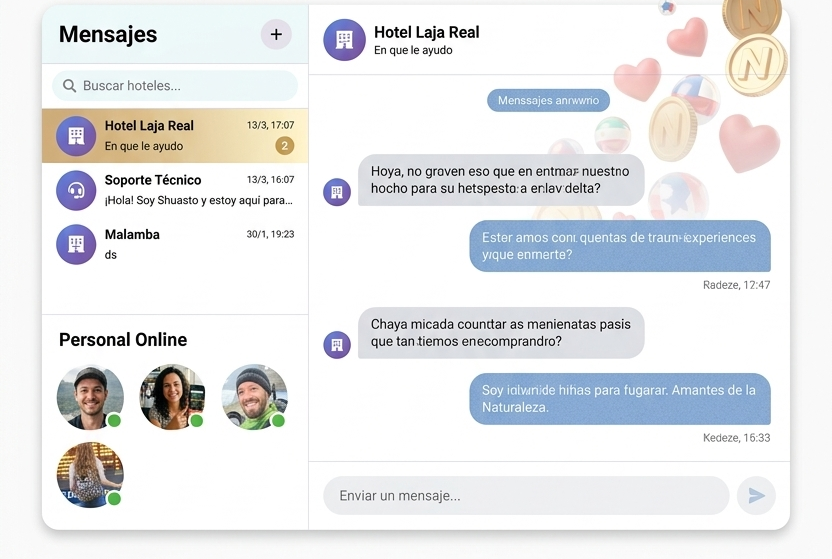Click the 'Amantes de la Naturaleza' message bubble
The width and height of the screenshot is (832, 559).
coord(619,399)
